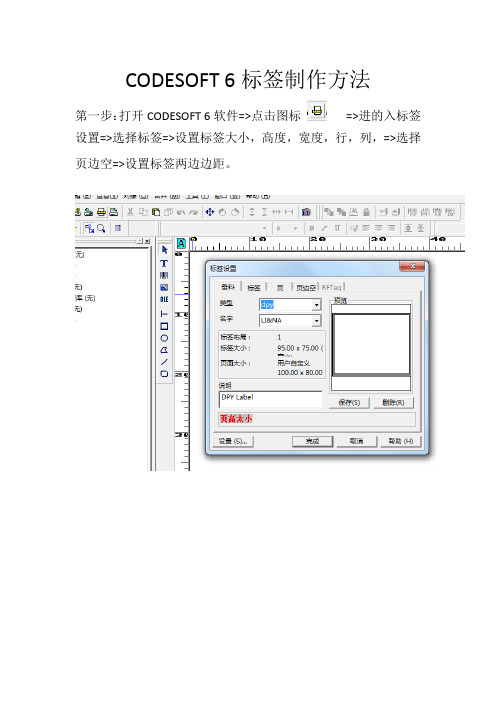Click the blue four-arrow move icon
This screenshot has height=702, width=496.
[x=210, y=212]
